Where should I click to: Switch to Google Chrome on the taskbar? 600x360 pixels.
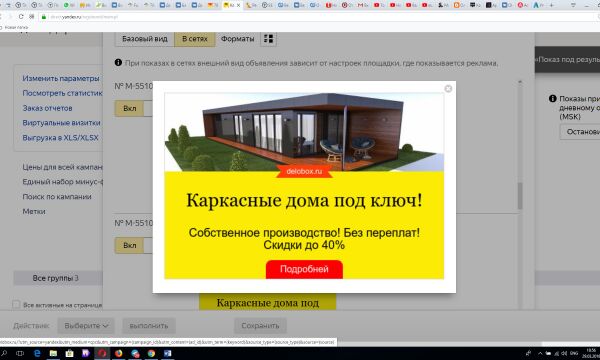tap(151, 353)
